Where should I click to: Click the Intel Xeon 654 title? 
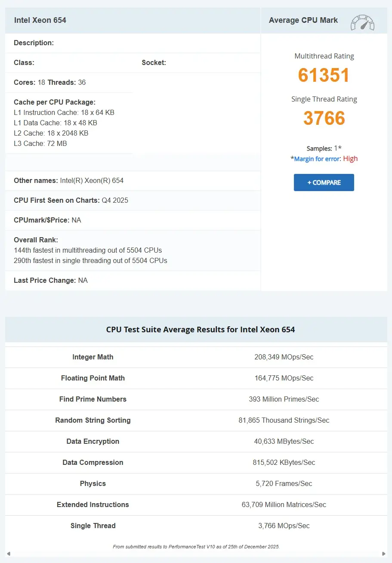40,20
